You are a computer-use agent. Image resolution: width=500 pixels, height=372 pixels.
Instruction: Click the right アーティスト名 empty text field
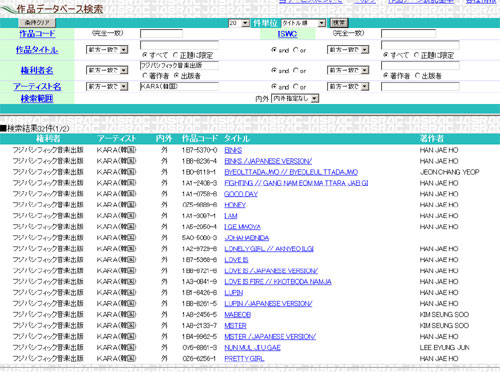[x=420, y=87]
